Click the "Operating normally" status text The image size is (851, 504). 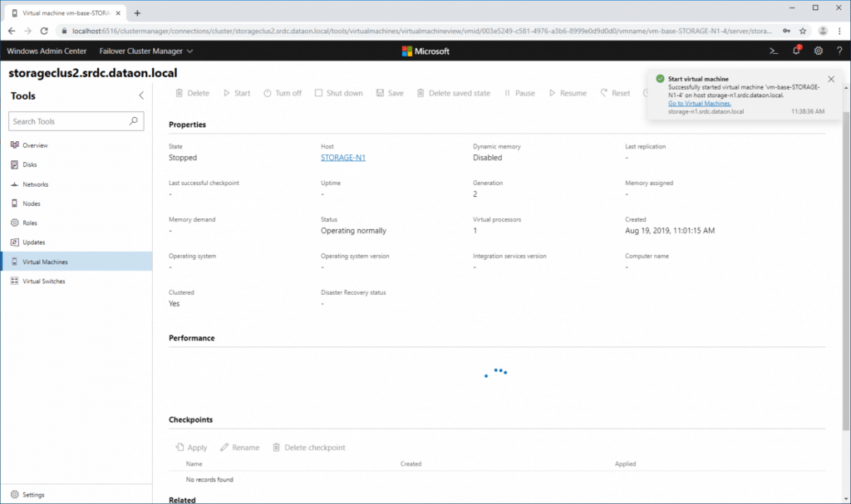pos(353,231)
